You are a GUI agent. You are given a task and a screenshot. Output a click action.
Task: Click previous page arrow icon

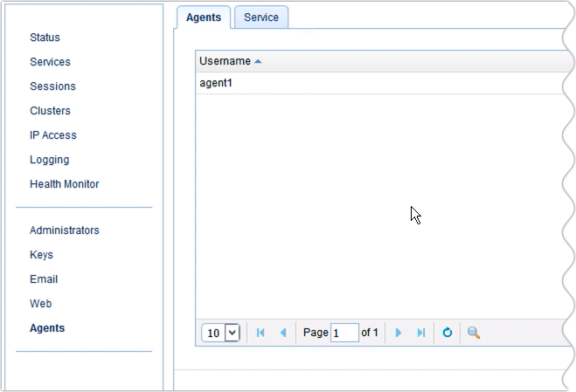click(x=282, y=333)
